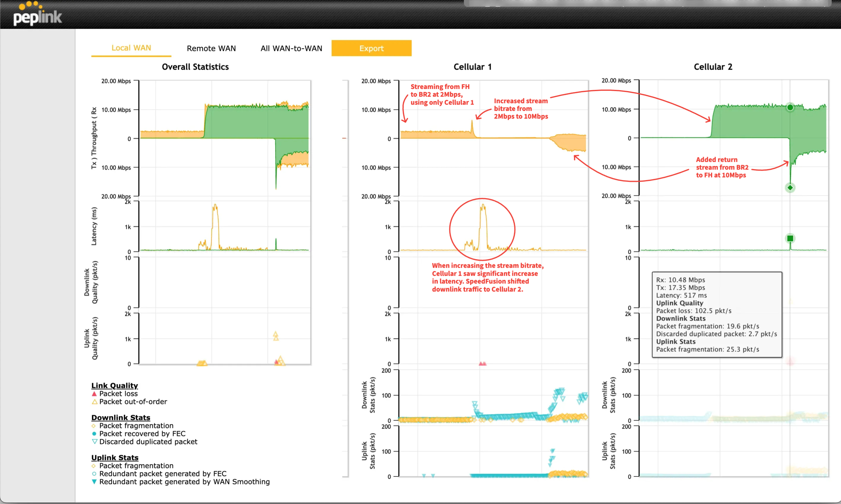Screen dimensions: 841x504
Task: Click the green circle Rx marker on Cellular 2
Action: coord(790,107)
